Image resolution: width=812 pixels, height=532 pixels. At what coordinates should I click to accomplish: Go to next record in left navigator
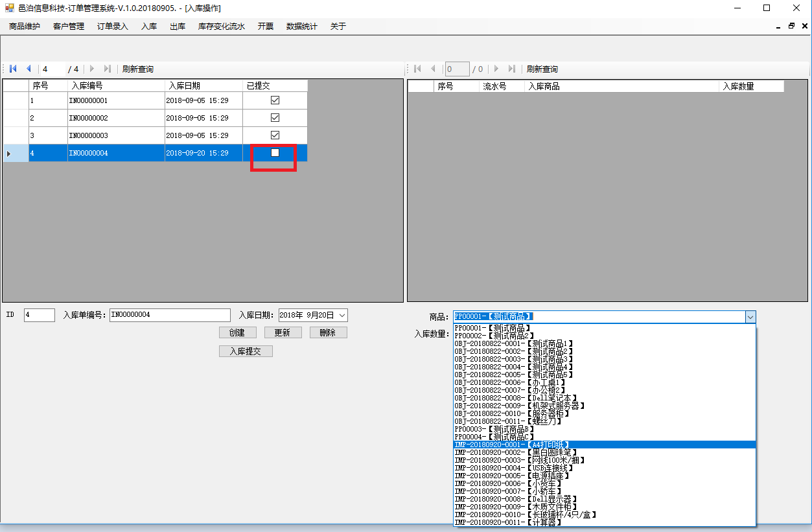click(x=92, y=69)
